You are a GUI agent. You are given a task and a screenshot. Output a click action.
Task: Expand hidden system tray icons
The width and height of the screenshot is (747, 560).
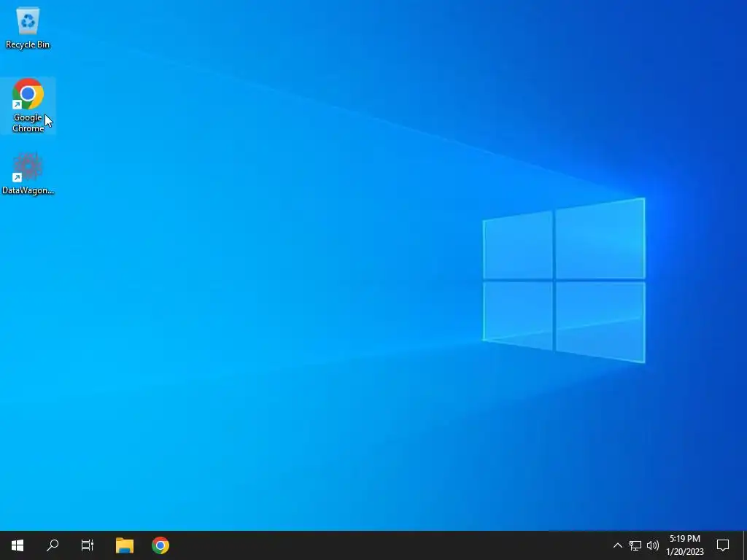click(x=617, y=545)
